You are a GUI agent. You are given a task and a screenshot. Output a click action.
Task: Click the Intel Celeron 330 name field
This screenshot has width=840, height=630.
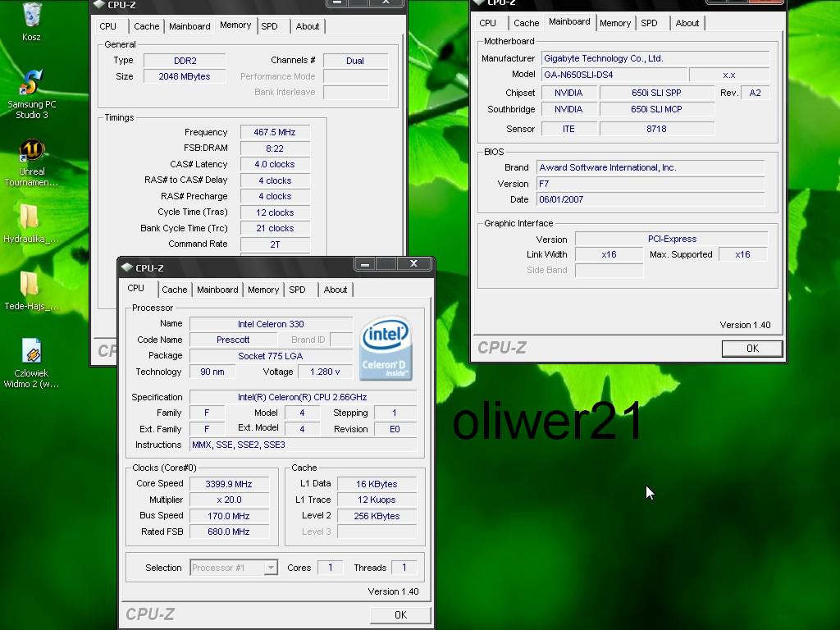pyautogui.click(x=271, y=324)
